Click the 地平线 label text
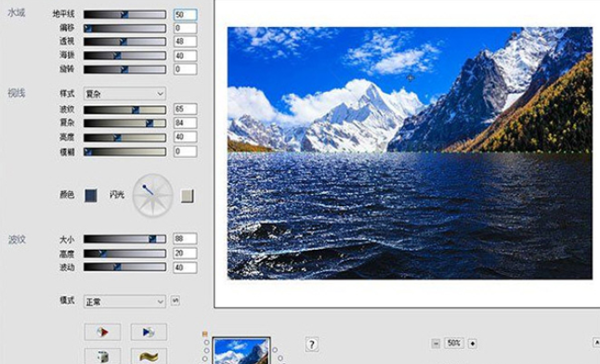The width and height of the screenshot is (600, 364). coord(63,14)
